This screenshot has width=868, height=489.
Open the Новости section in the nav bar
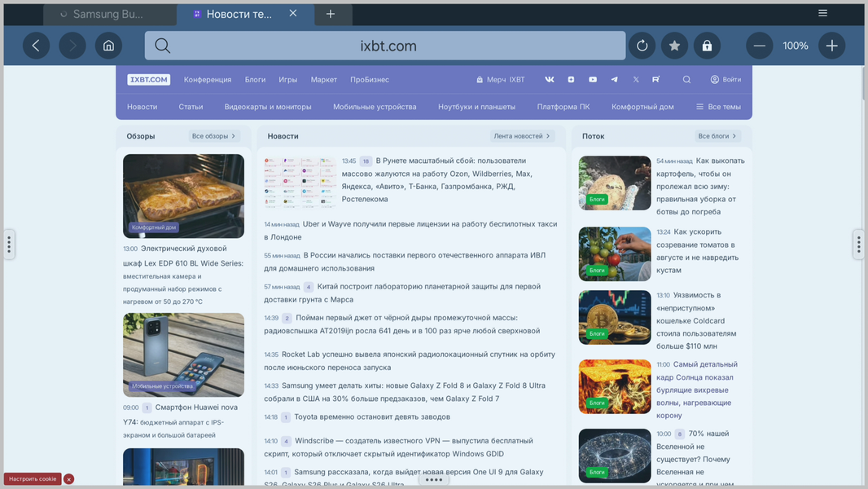[142, 106]
